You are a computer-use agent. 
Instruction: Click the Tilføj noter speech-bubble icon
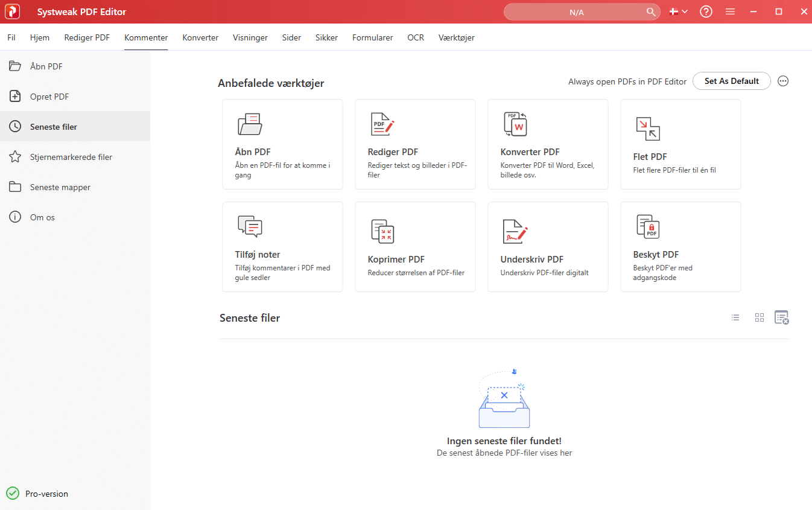250,226
